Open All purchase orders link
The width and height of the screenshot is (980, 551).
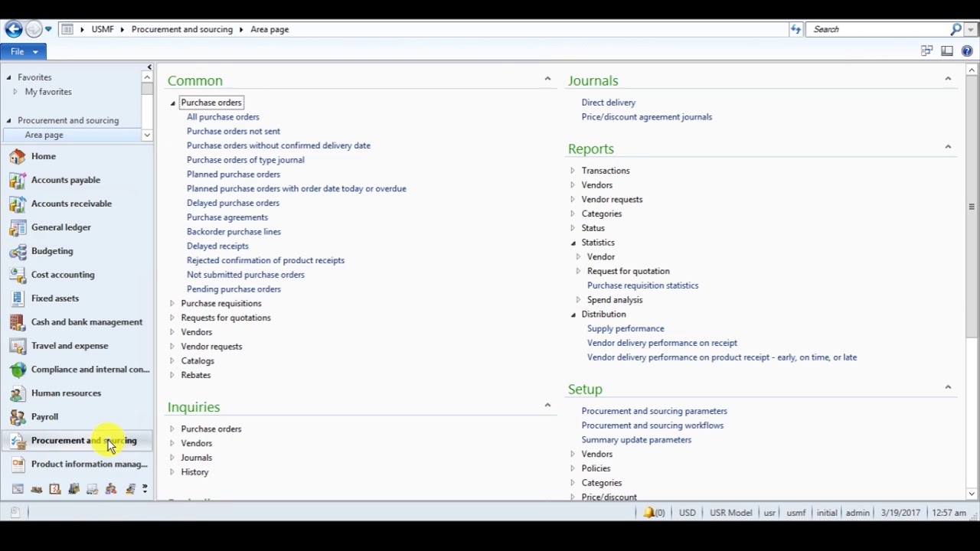point(223,117)
